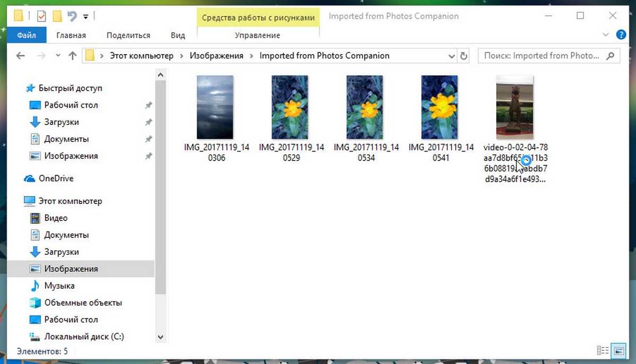The width and height of the screenshot is (636, 364).
Task: Open the Help question mark icon
Action: click(x=621, y=35)
